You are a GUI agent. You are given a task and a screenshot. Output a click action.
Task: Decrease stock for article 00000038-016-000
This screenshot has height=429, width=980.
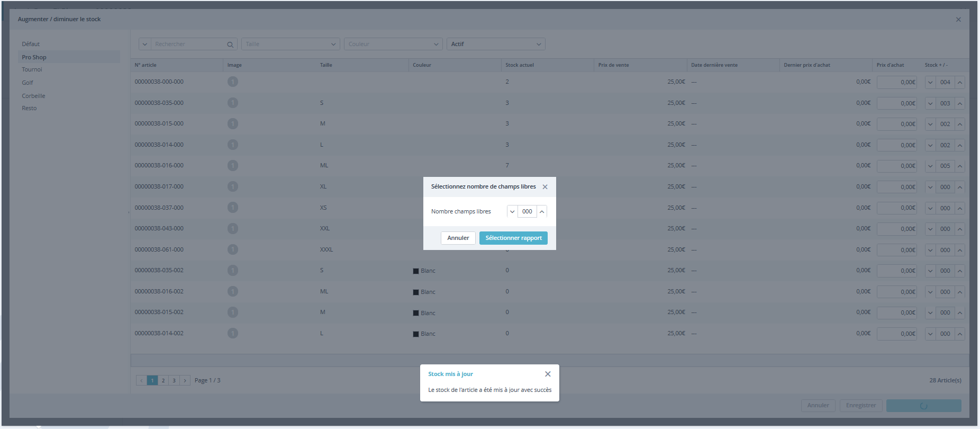click(x=930, y=166)
